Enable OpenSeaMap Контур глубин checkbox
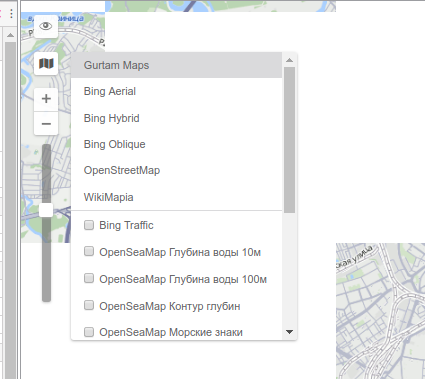Image resolution: width=425 pixels, height=379 pixels. (89, 305)
